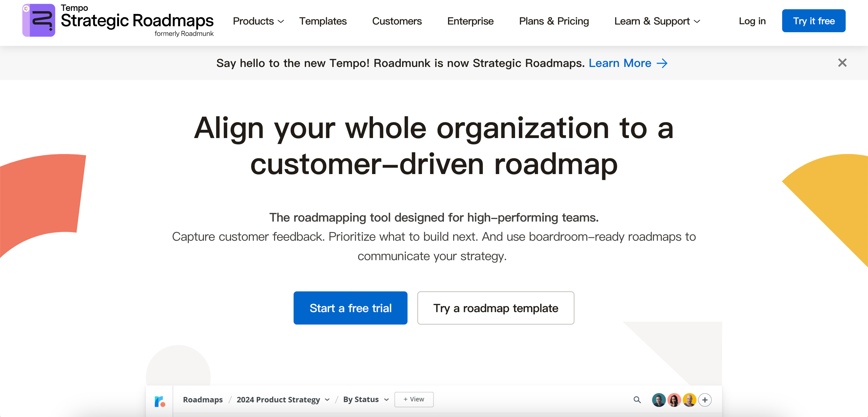Open Roadmaps breadcrumb in preview
The image size is (868, 417).
click(x=203, y=399)
